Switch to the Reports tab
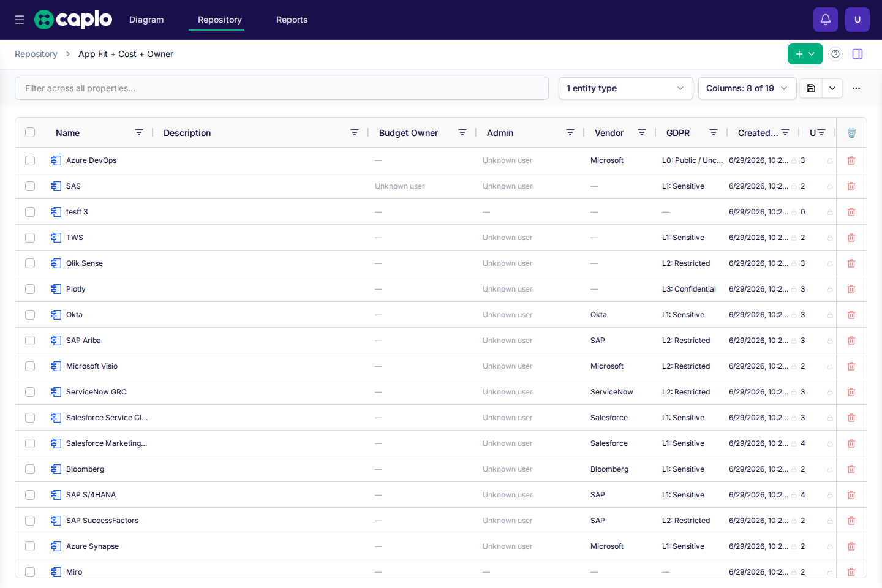 point(292,20)
